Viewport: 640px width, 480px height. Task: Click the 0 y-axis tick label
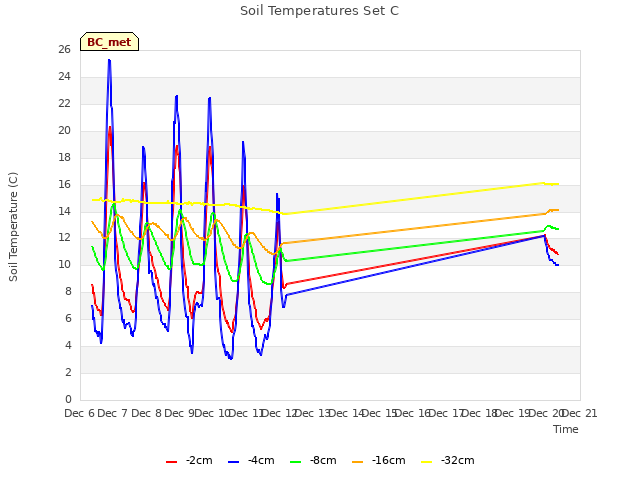point(68,399)
